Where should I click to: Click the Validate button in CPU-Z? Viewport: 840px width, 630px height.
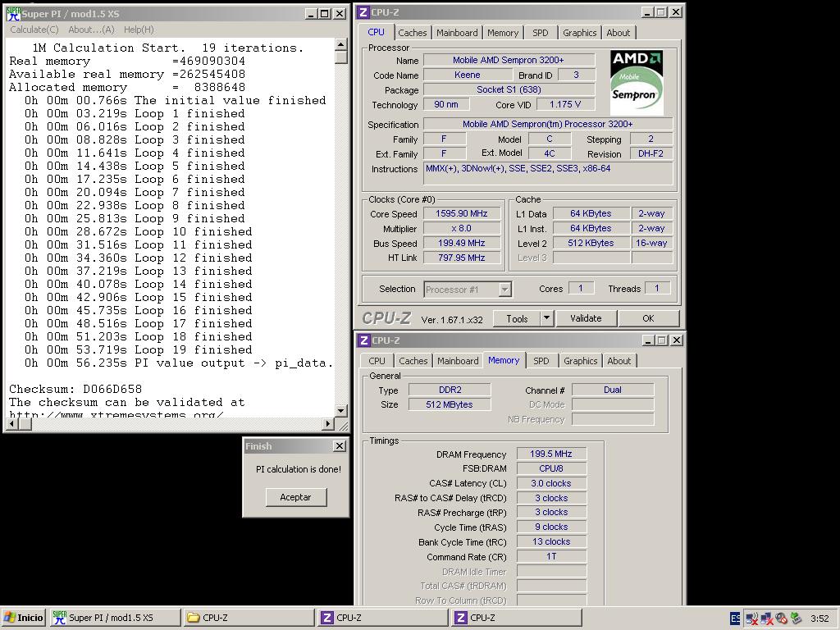[x=586, y=318]
